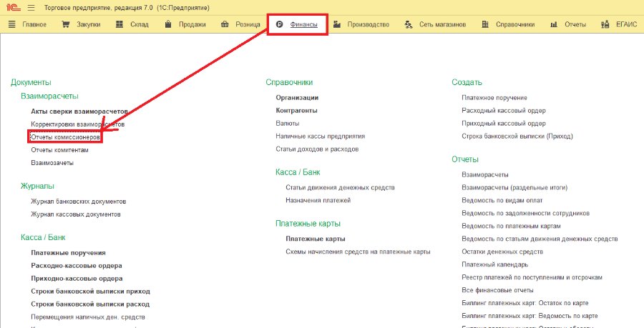The height and width of the screenshot is (328, 644).
Task: Open Журнал банковских документов
Action: 79,202
